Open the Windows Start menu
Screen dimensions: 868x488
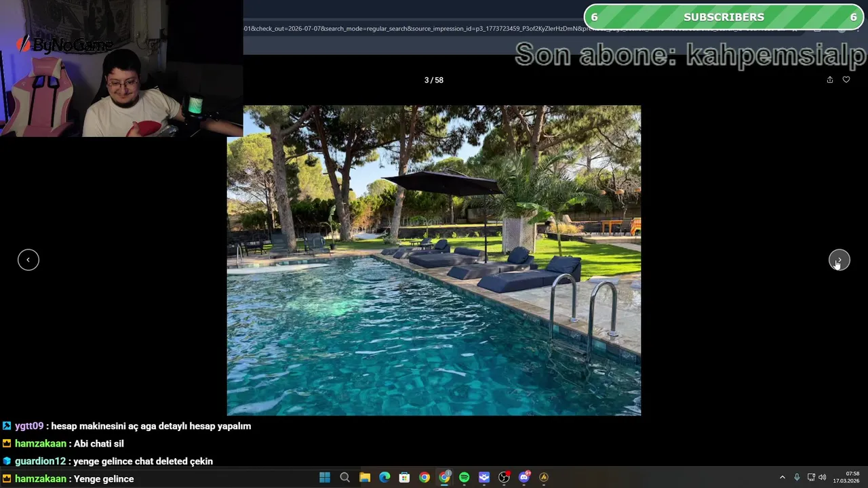325,477
